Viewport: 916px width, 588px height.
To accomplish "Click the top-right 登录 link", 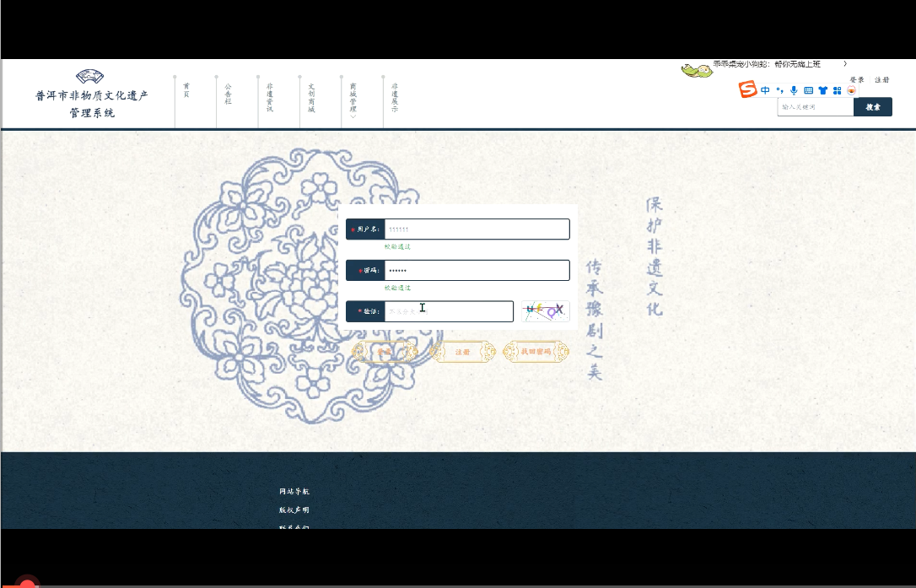I will pos(857,79).
